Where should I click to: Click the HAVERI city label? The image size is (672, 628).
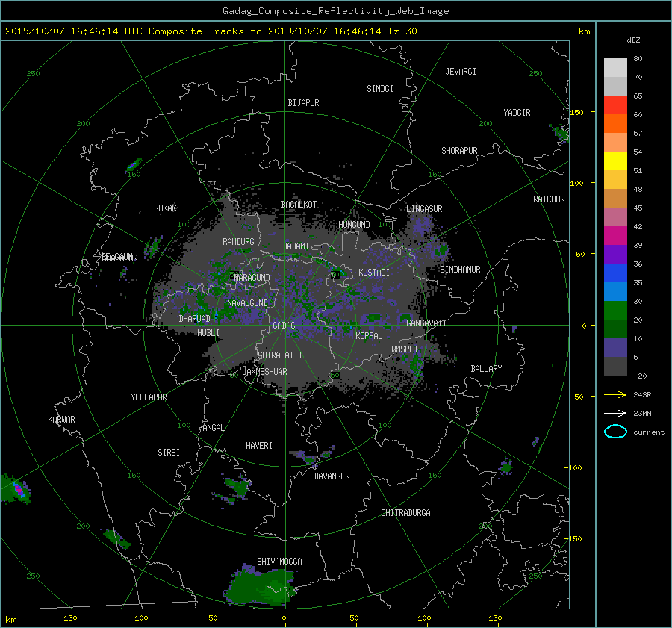[x=259, y=446]
